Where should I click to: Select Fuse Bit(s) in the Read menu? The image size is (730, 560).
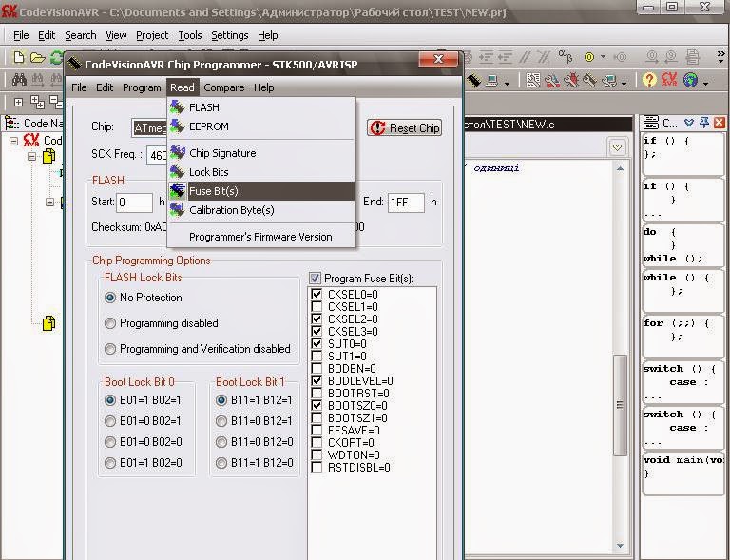pyautogui.click(x=261, y=191)
